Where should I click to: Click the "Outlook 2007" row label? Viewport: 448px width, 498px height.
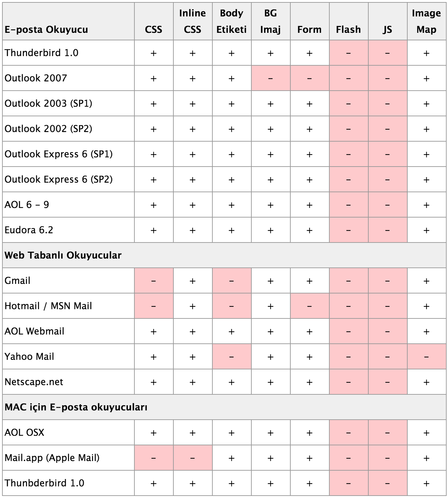coord(36,78)
